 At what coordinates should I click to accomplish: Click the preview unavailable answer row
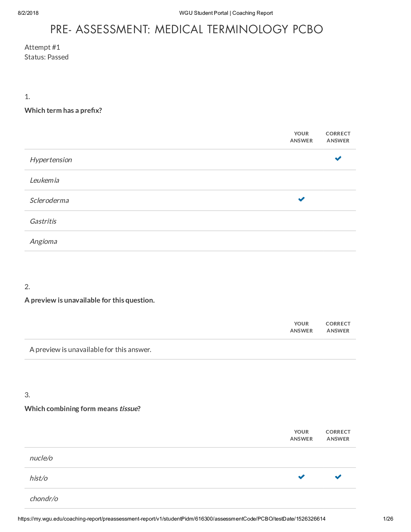pos(190,349)
